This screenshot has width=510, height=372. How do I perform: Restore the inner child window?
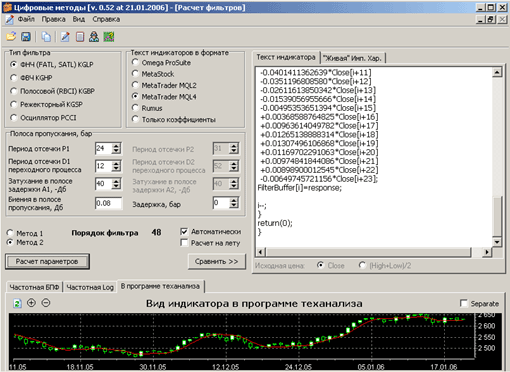491,20
